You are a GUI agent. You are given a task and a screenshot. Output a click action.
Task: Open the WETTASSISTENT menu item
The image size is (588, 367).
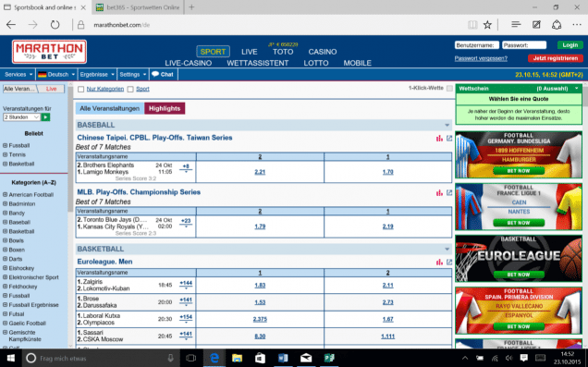258,63
